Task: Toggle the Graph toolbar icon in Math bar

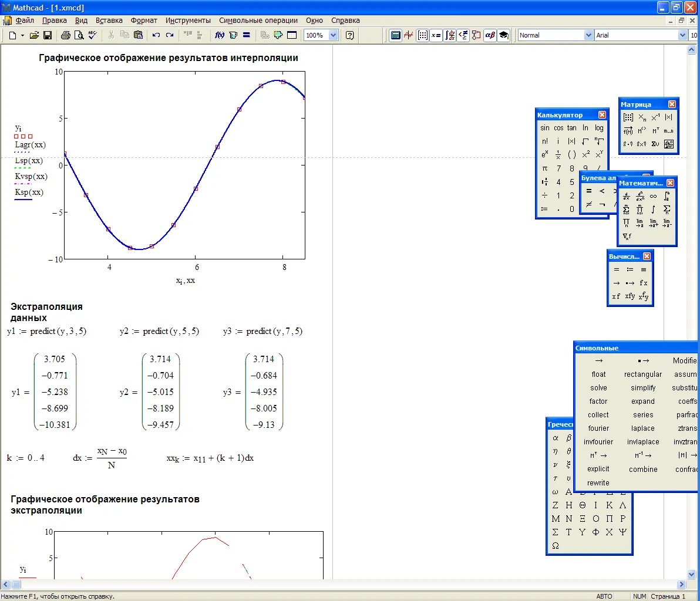Action: click(409, 35)
